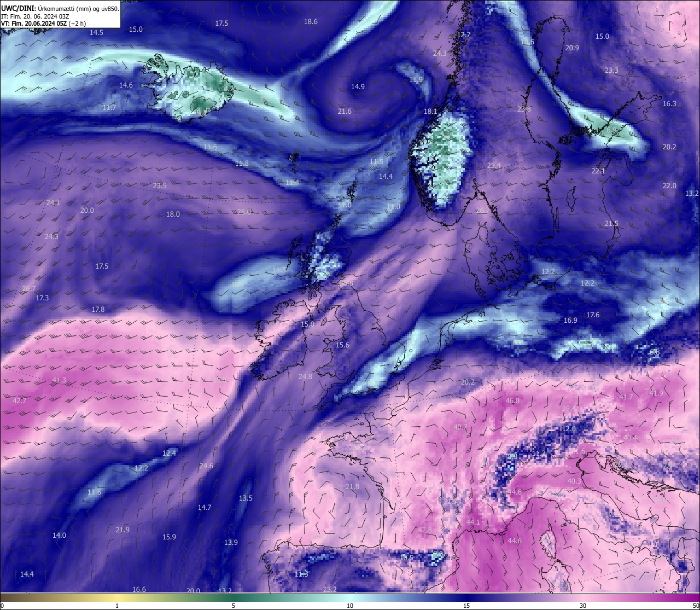
Task: Select the 17.8 value above the pink band
Action: click(x=98, y=310)
